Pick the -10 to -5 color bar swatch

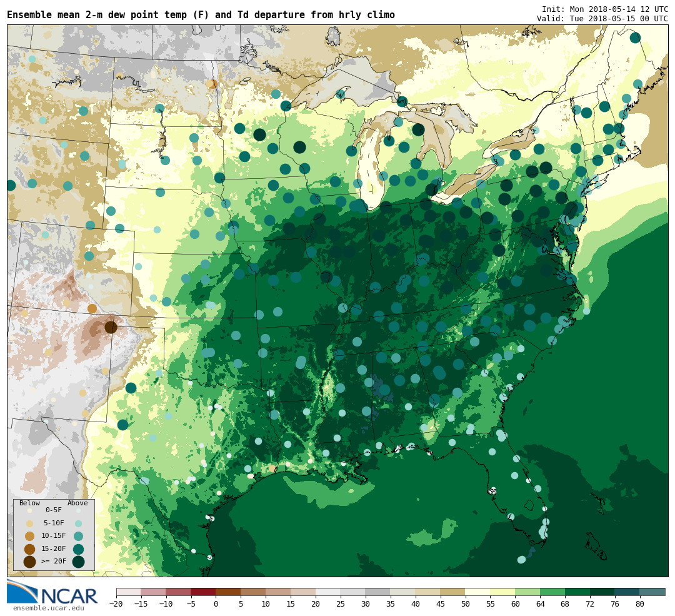(x=179, y=592)
